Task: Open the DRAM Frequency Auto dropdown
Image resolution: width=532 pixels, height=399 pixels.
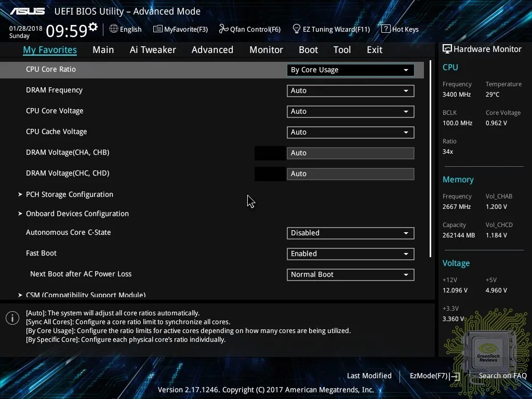Action: pos(350,90)
